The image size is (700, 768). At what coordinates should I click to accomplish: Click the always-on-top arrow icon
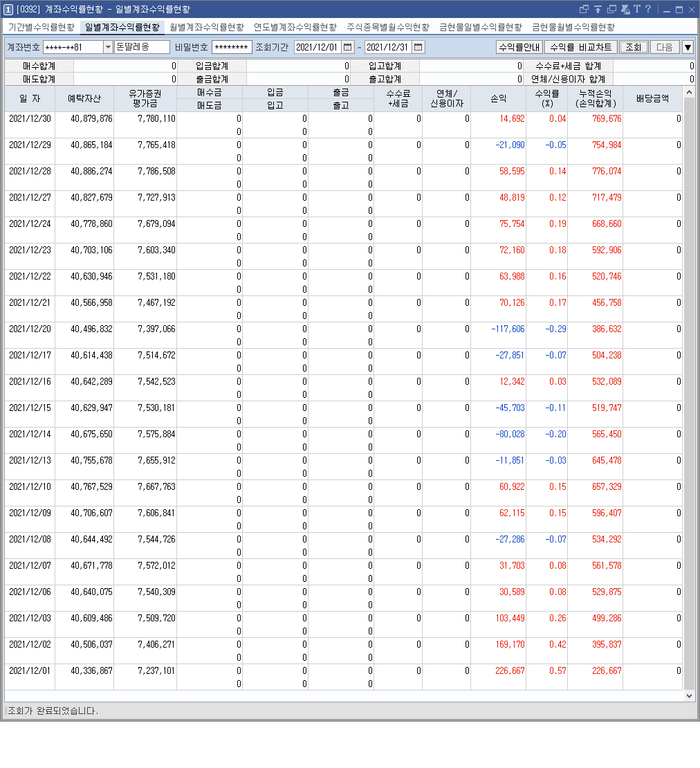pos(598,9)
